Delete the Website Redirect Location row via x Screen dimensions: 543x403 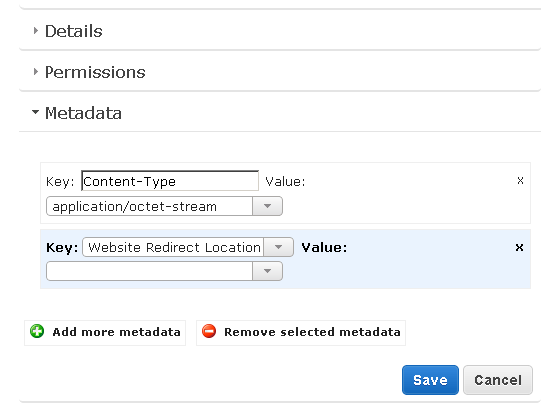point(519,247)
